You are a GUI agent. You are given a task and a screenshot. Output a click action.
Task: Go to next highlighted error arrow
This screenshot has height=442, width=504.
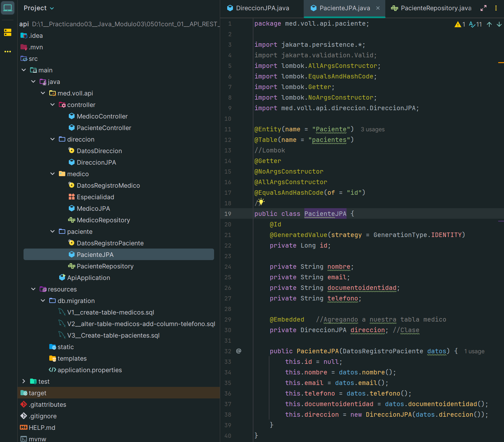tap(499, 24)
